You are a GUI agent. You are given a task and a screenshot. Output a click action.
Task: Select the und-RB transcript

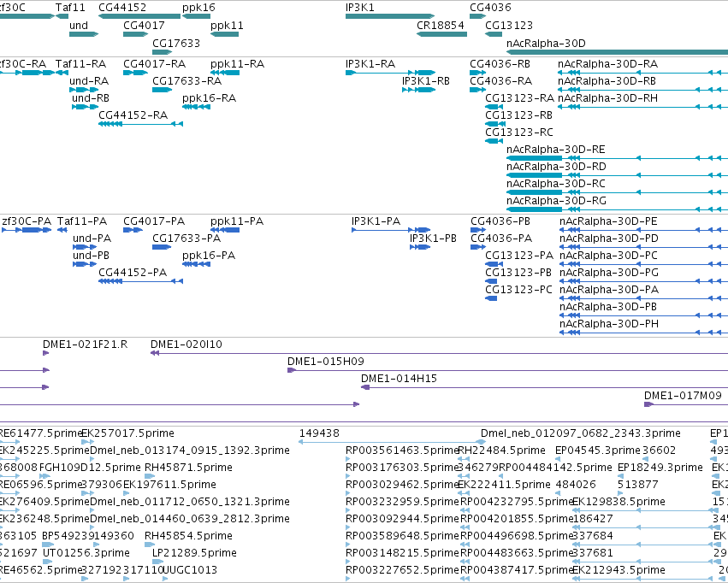coord(85,107)
